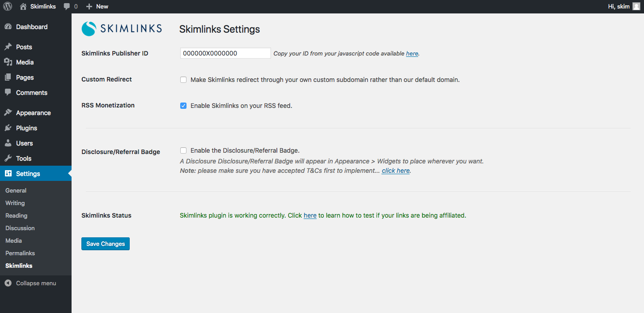
Task: Click the Appearance paintbrush icon
Action: [8, 113]
